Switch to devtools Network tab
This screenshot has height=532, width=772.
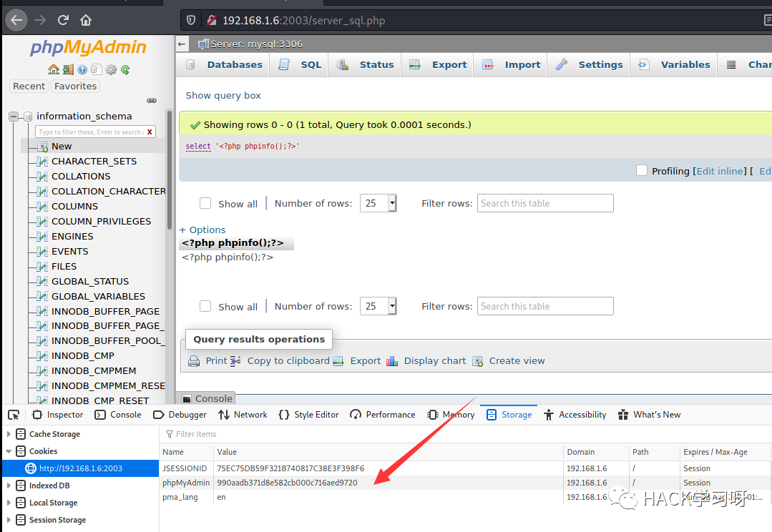pyautogui.click(x=243, y=415)
